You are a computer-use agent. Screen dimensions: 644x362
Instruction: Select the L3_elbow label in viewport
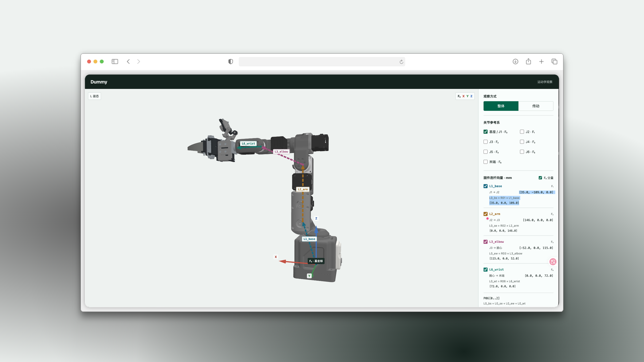click(281, 151)
